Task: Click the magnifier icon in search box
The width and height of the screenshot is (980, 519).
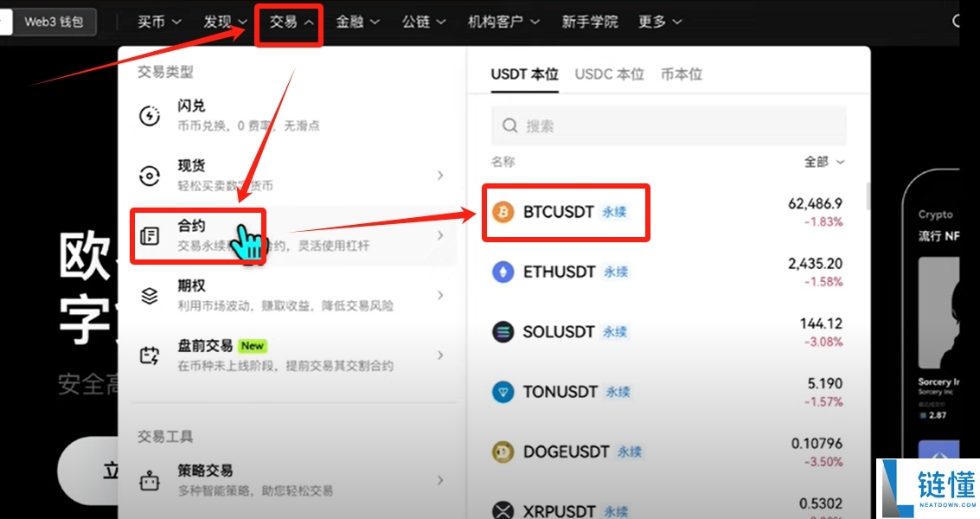Action: [510, 125]
